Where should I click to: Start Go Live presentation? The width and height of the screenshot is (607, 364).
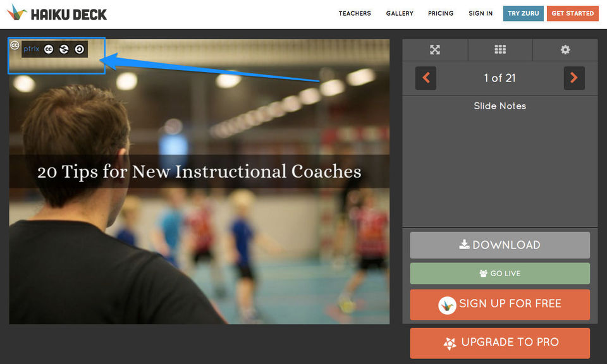[500, 274]
